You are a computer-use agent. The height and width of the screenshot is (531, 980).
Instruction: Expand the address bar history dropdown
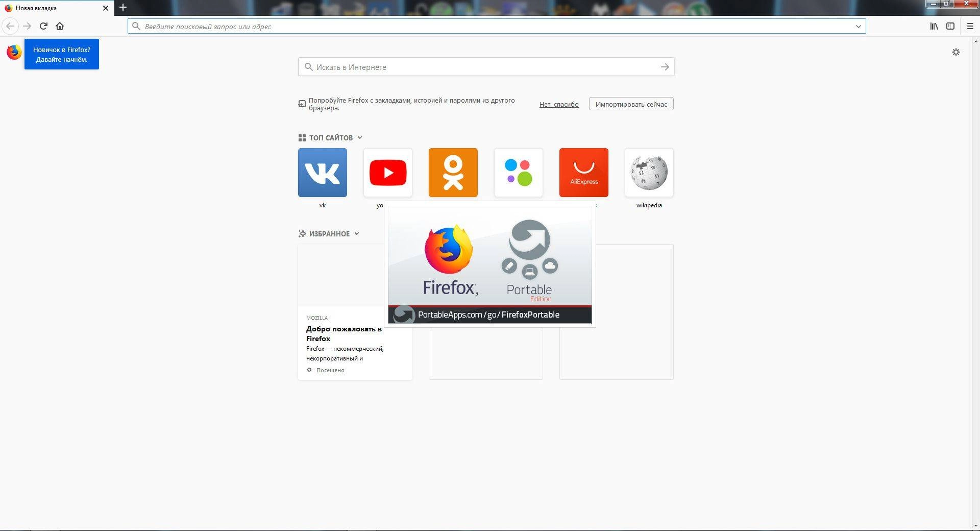[859, 26]
